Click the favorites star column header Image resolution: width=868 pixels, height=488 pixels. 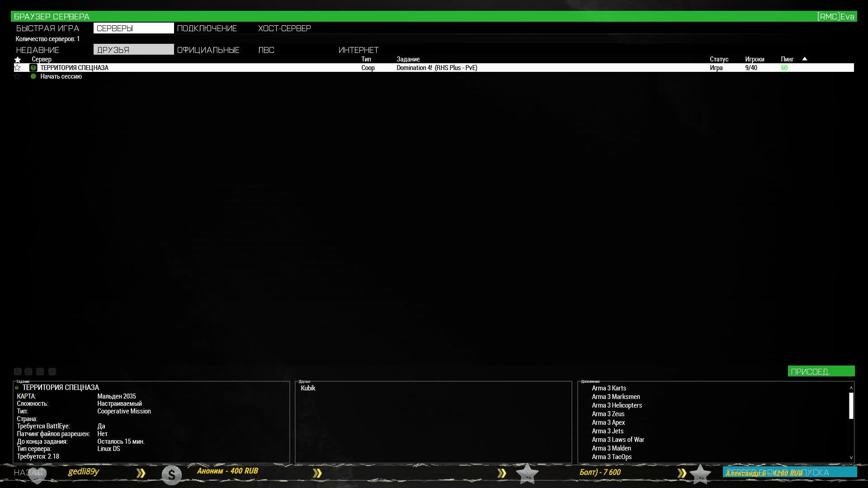point(18,60)
